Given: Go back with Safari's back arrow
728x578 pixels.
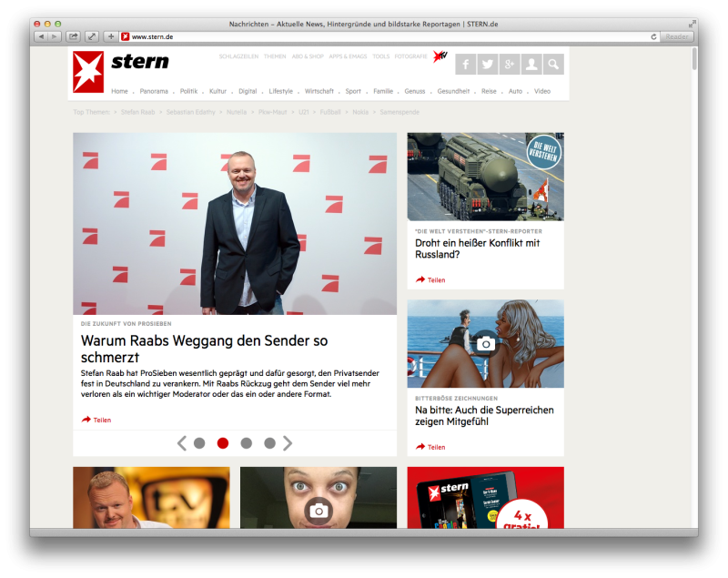Looking at the screenshot, I should 41,36.
